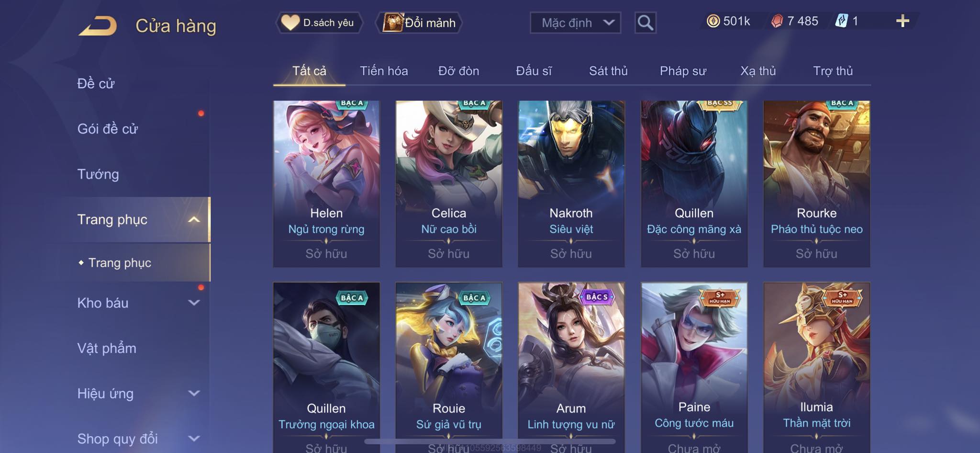Go to Tướng in the sidebar
This screenshot has height=453, width=980.
[x=98, y=174]
